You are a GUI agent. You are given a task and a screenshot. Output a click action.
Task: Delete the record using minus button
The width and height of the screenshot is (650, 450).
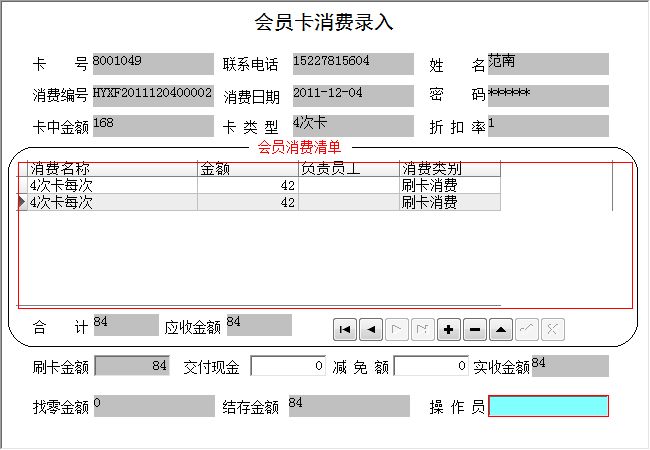pos(475,329)
